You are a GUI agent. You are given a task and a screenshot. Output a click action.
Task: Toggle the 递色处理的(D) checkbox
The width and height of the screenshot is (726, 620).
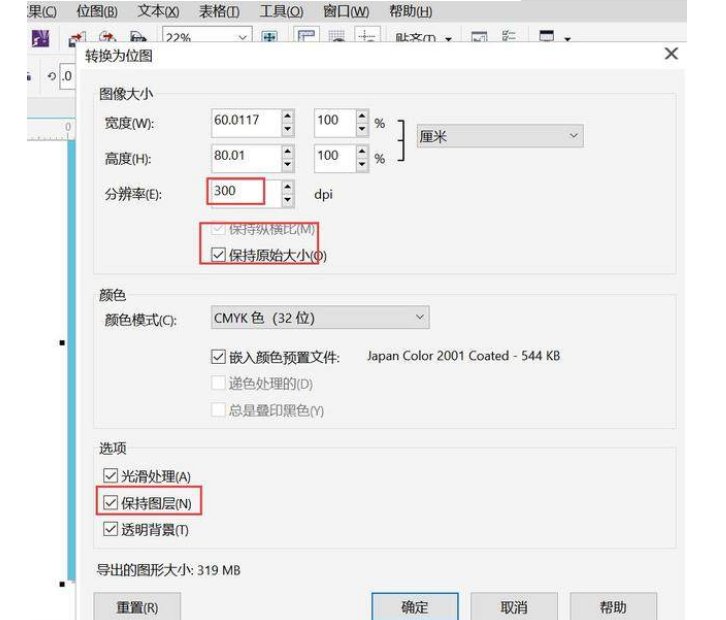218,383
